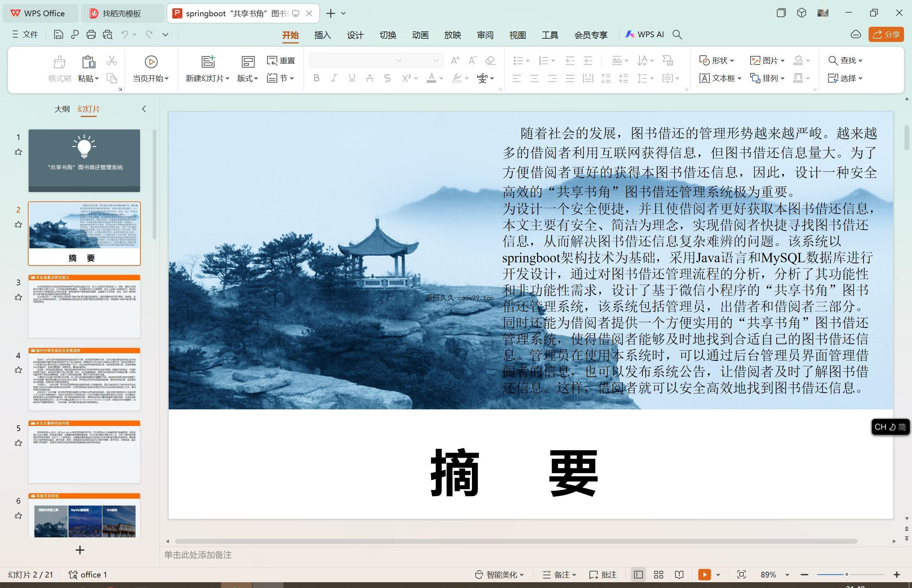Screen dimensions: 912x588
Task: Switch to Outline (大纲) panel tab
Action: coord(62,109)
